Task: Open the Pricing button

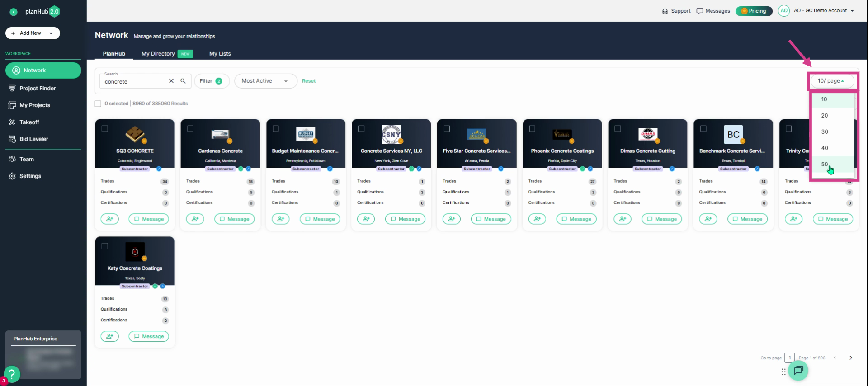Action: click(754, 11)
